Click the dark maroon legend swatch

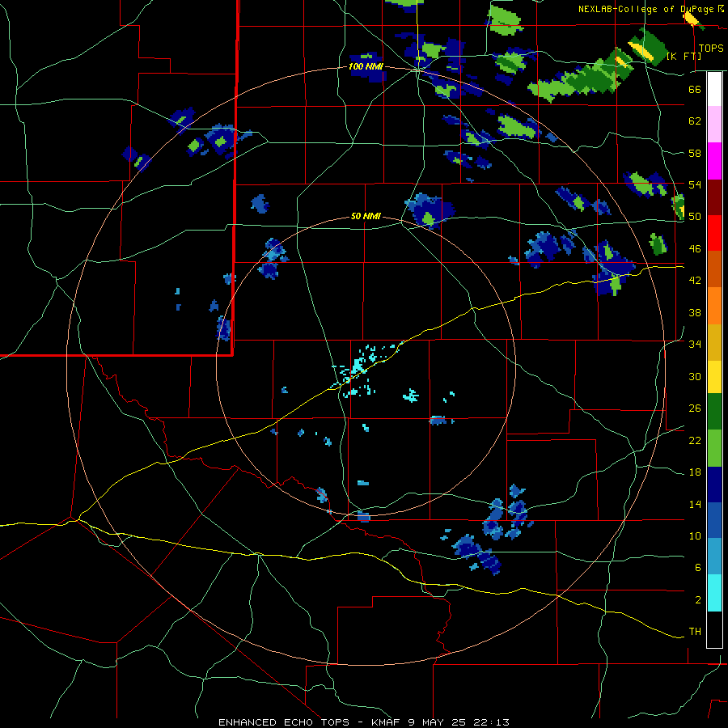[714, 198]
